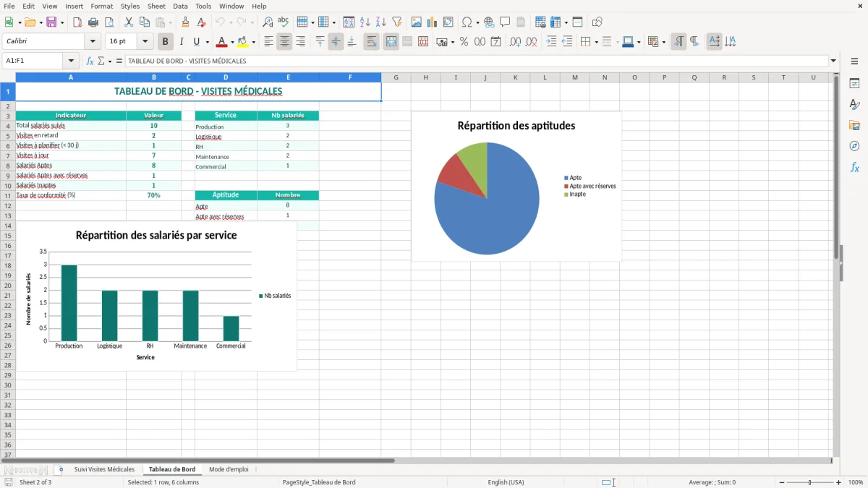Open the Font Name dropdown arrow
Screen dimensions: 868x488
(93, 42)
